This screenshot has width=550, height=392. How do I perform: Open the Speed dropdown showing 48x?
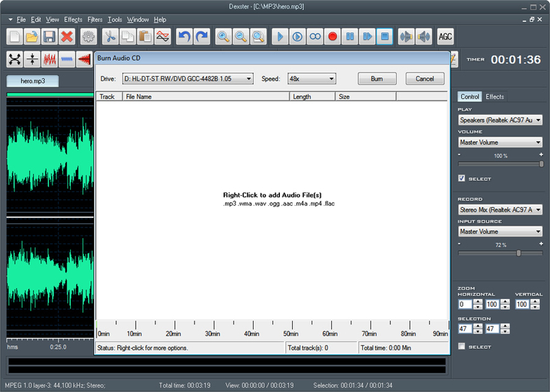(311, 78)
